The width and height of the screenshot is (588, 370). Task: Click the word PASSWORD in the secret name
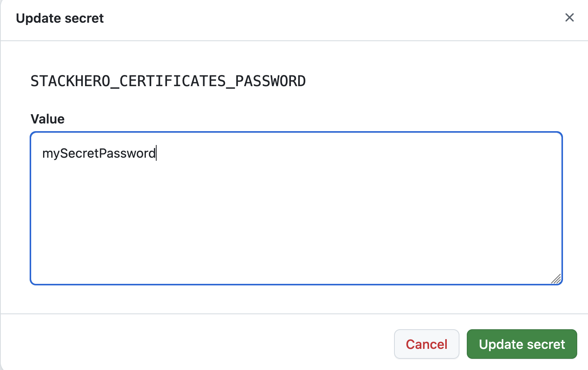click(x=271, y=81)
